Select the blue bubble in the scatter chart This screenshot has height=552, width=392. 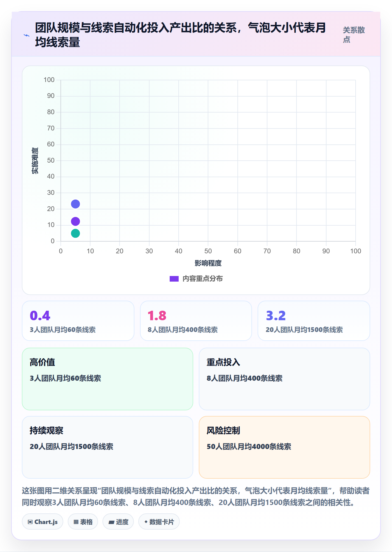click(75, 204)
